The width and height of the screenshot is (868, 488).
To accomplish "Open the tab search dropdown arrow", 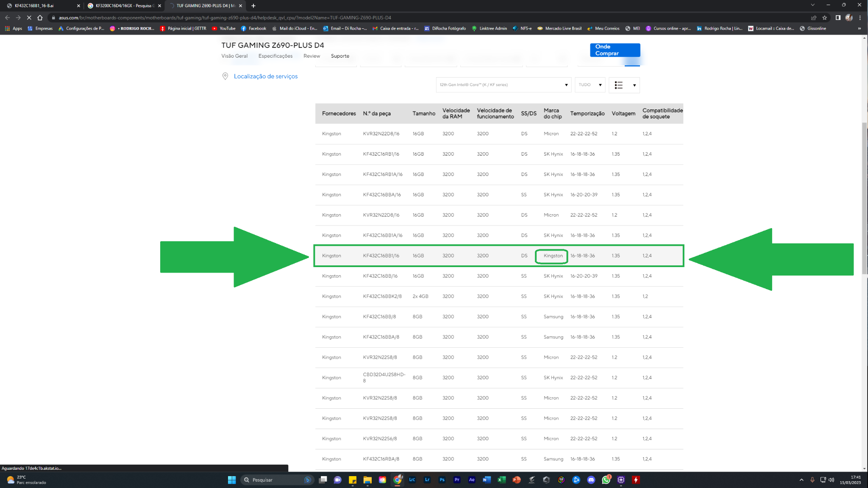I will tap(812, 5).
